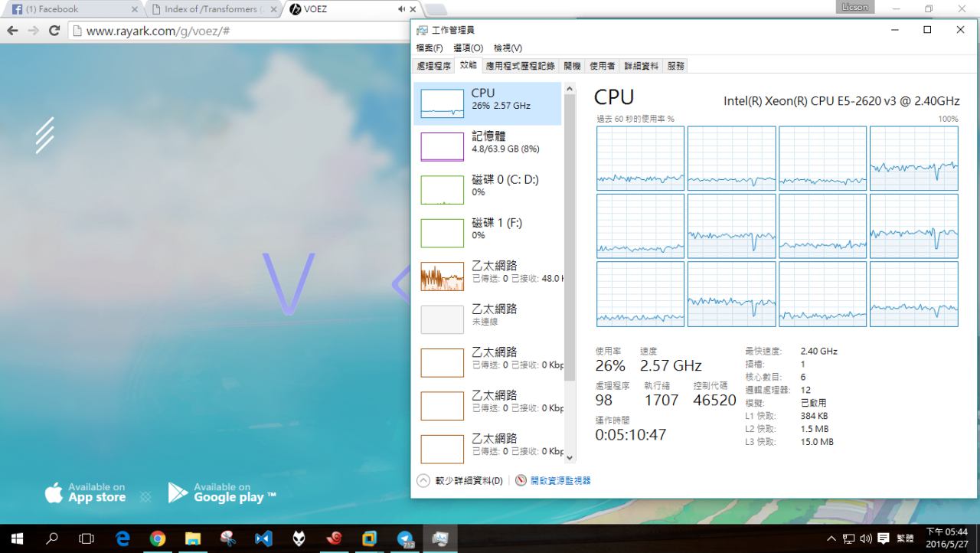Screen dimensions: 980x553
Task: Open File Explorer from the taskbar
Action: [x=193, y=538]
